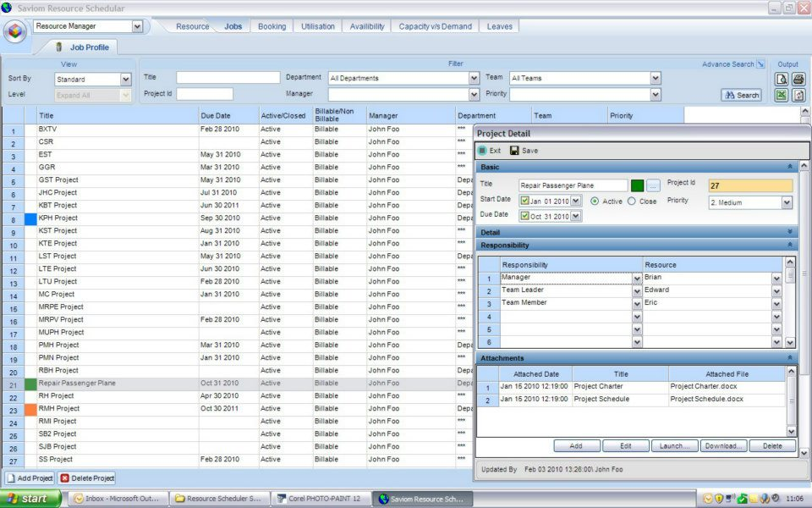Click the Search button
The image size is (812, 508).
pyautogui.click(x=742, y=96)
